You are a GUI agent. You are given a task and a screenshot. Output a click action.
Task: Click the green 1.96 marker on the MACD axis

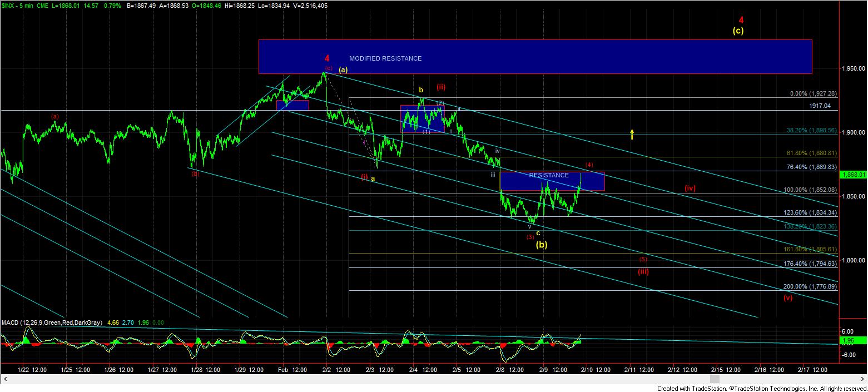[x=852, y=340]
